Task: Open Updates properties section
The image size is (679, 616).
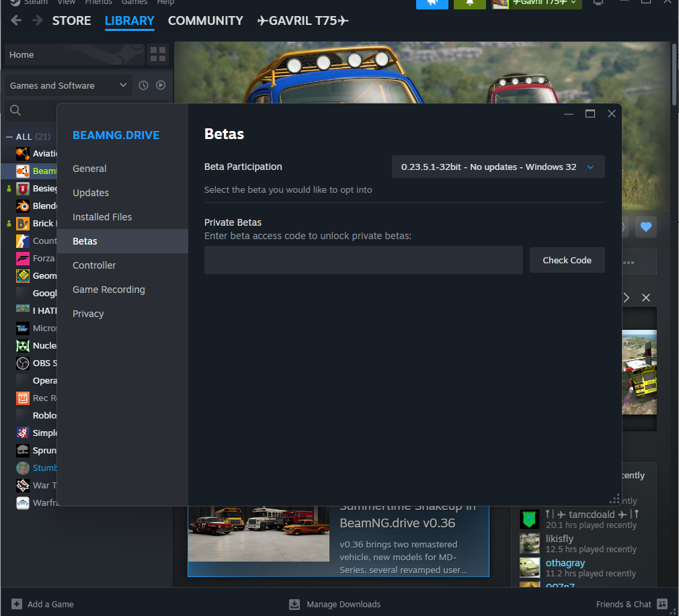Action: (122, 193)
